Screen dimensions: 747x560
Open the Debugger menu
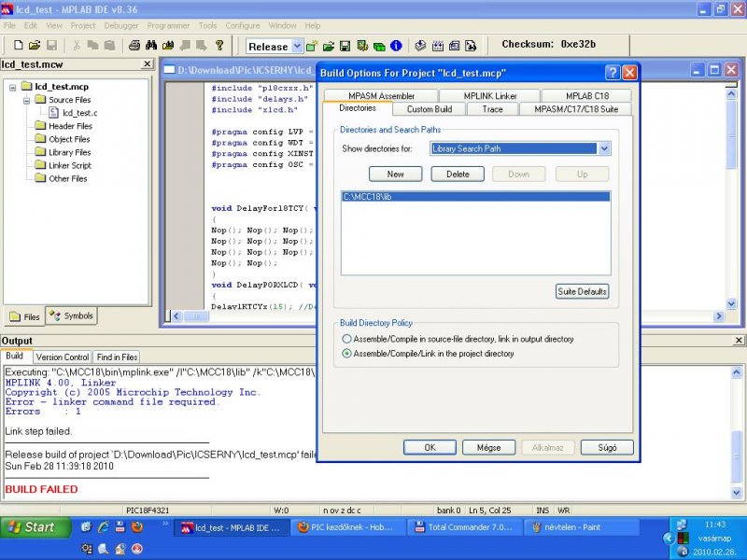[121, 25]
